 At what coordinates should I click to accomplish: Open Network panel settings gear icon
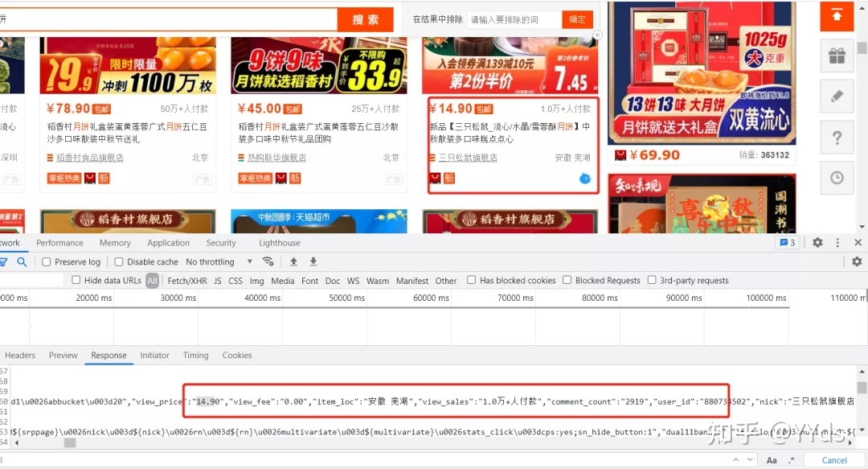tap(857, 261)
